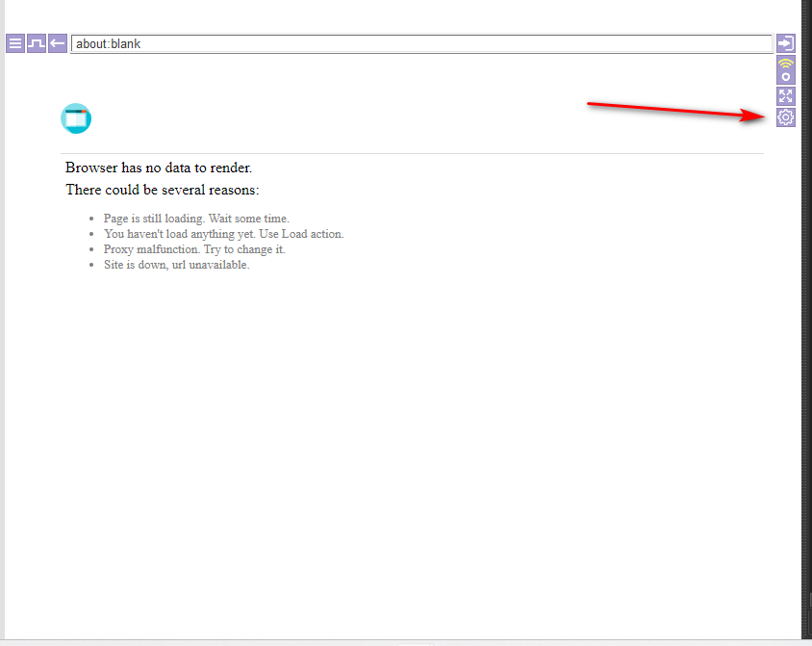Expand browser with the four-arrows icon

pos(786,96)
